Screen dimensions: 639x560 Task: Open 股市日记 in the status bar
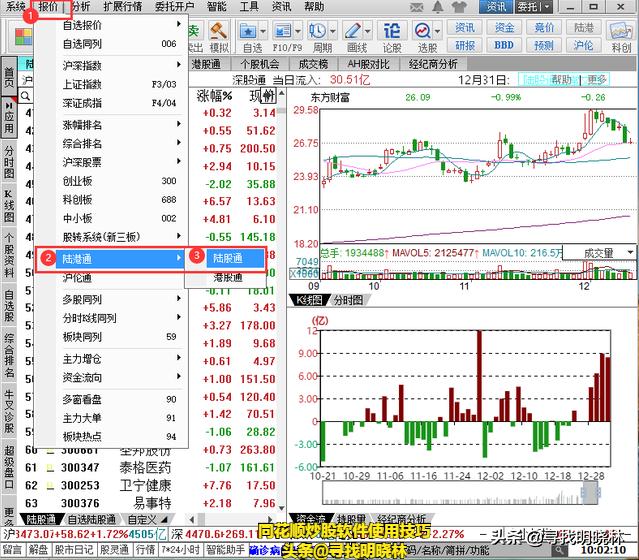coord(74,550)
